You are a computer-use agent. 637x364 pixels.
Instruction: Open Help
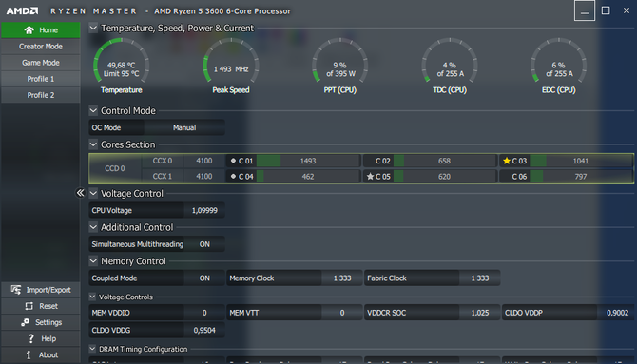41,338
